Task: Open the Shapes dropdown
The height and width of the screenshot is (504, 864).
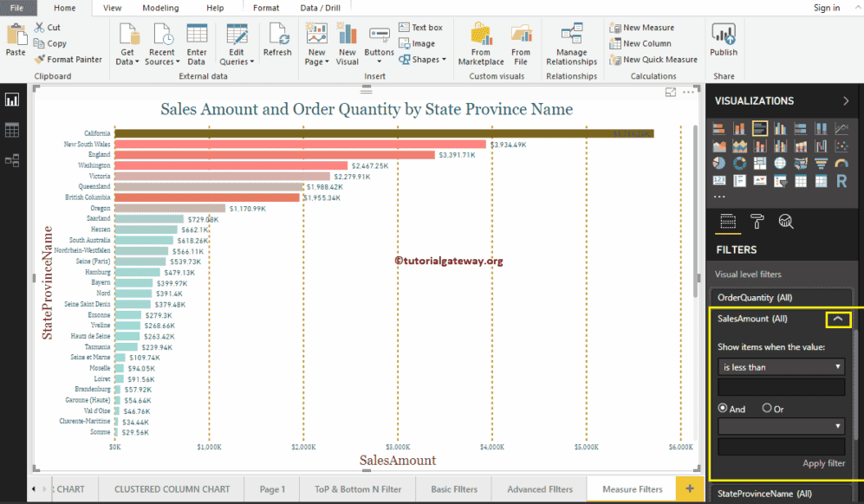Action: tap(423, 60)
